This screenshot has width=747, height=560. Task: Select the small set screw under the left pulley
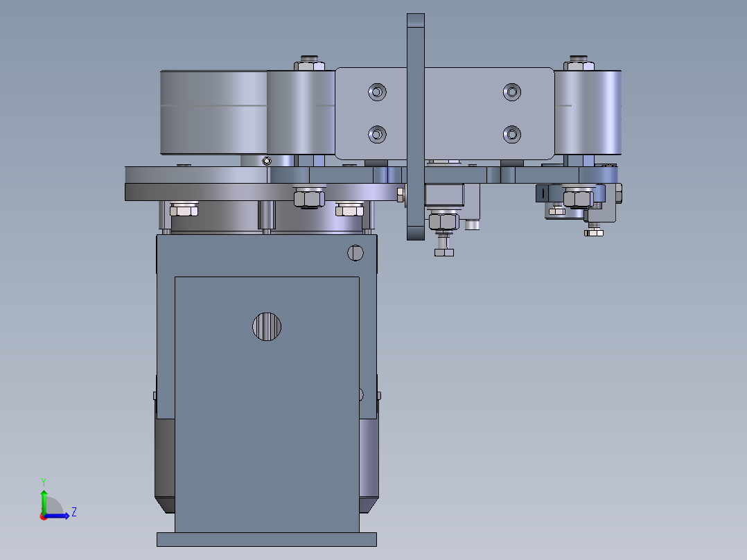coord(267,161)
